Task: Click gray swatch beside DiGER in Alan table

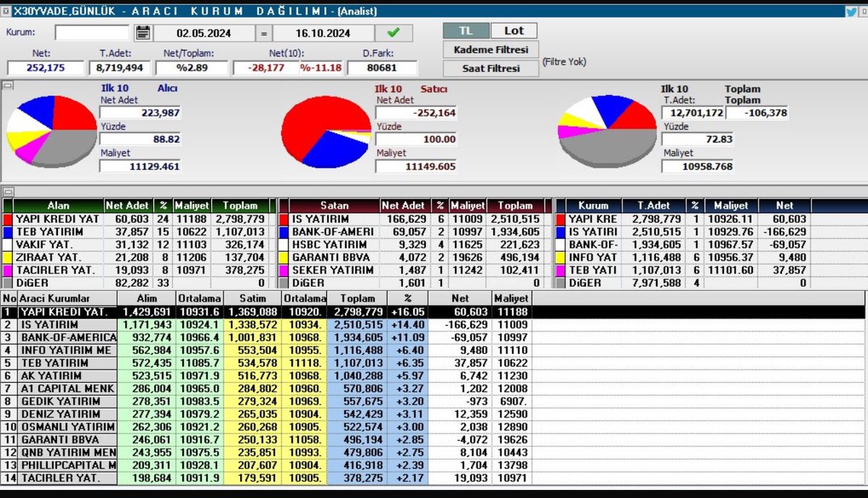Action: [7, 283]
